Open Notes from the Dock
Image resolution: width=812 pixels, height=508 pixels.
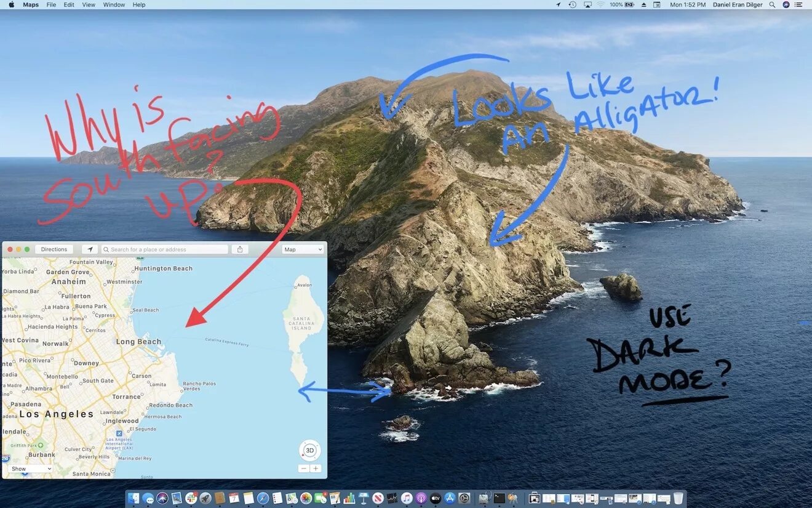coord(249,498)
